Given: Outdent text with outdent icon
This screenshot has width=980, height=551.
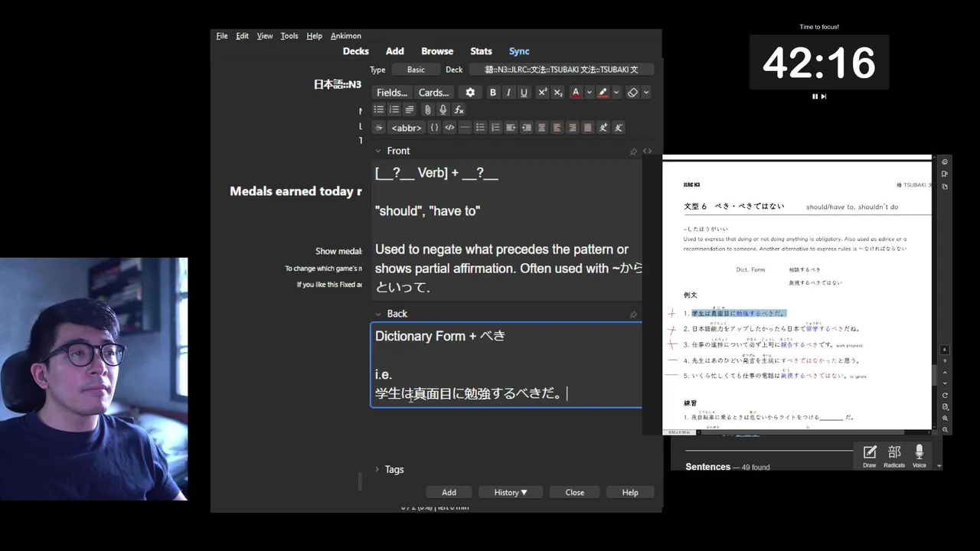Looking at the screenshot, I should click(x=526, y=128).
